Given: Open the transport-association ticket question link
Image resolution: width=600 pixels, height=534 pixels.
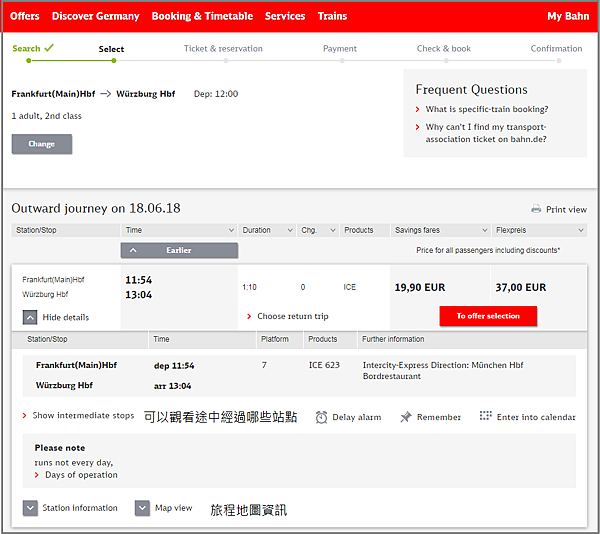Looking at the screenshot, I should pos(486,133).
